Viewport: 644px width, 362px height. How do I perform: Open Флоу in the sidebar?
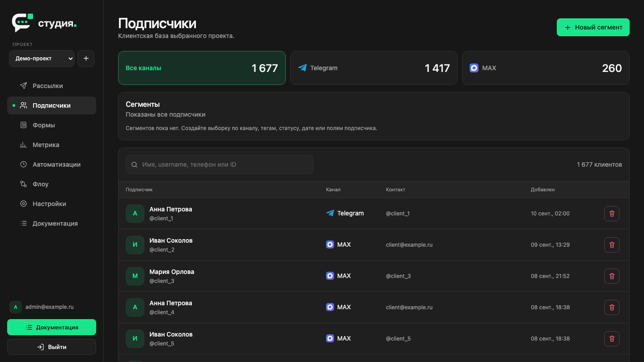[51, 184]
